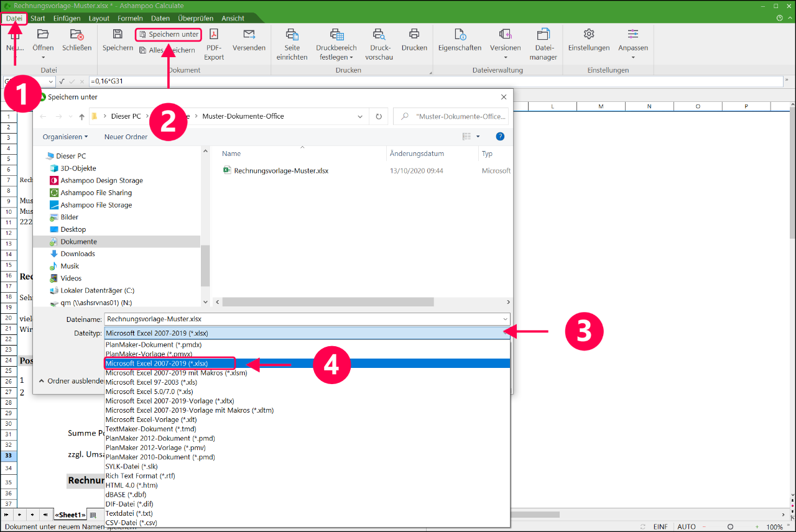Go up one folder level in dialog
Screen dimensions: 796x532
pos(81,116)
